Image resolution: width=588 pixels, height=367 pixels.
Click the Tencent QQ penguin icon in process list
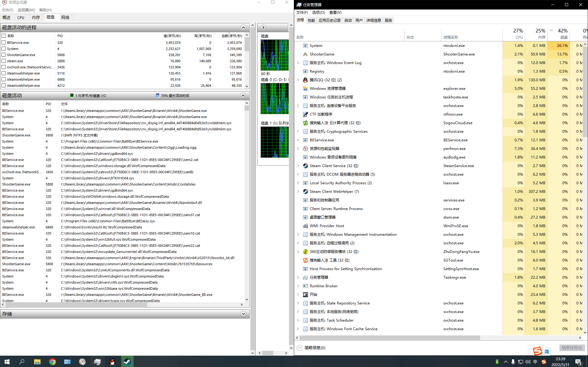[x=305, y=80]
